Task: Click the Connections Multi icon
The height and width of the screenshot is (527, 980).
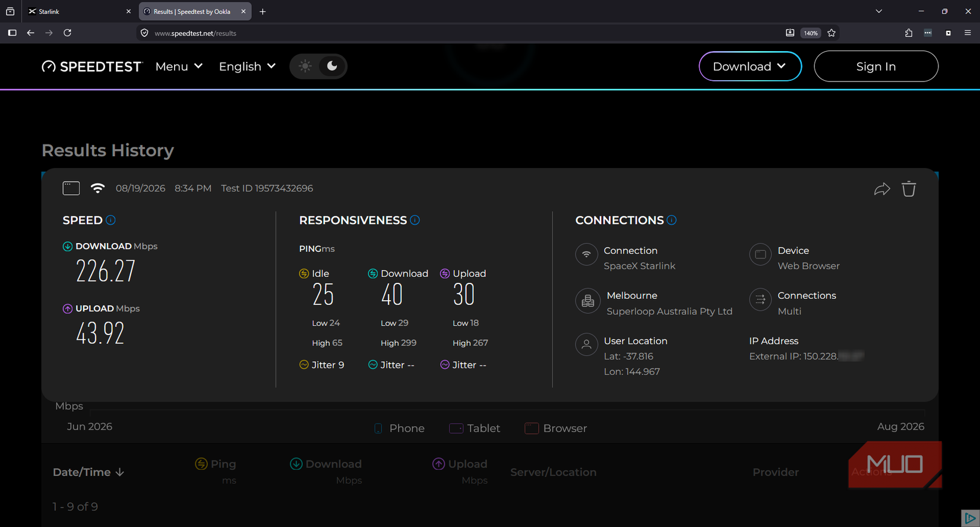Action: (x=760, y=299)
